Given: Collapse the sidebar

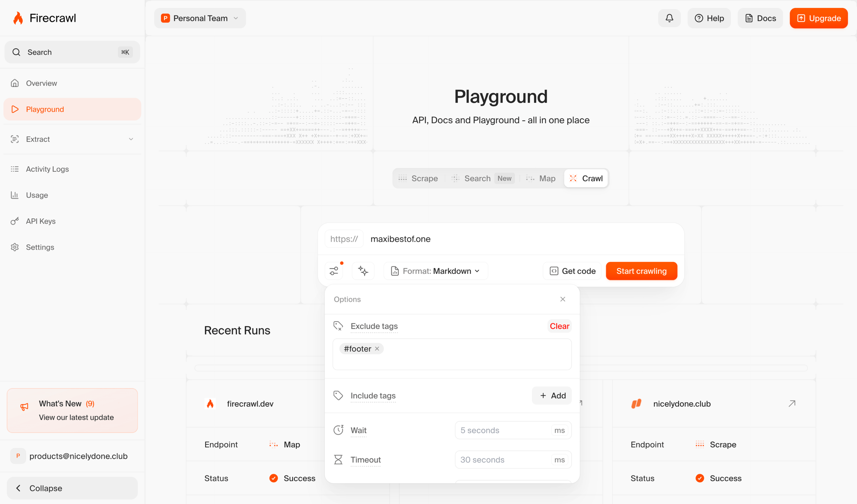Looking at the screenshot, I should [x=72, y=488].
